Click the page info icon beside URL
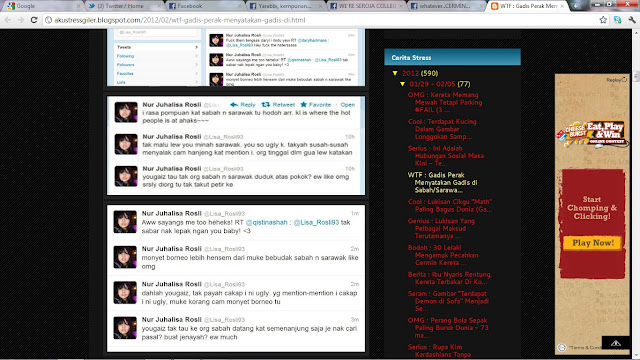Viewport: 640px width, 360px height. pos(49,20)
